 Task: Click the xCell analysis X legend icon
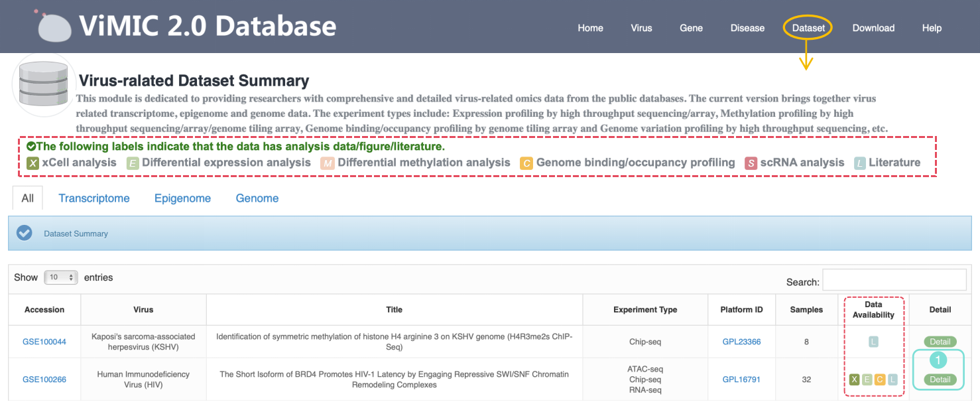pyautogui.click(x=32, y=163)
